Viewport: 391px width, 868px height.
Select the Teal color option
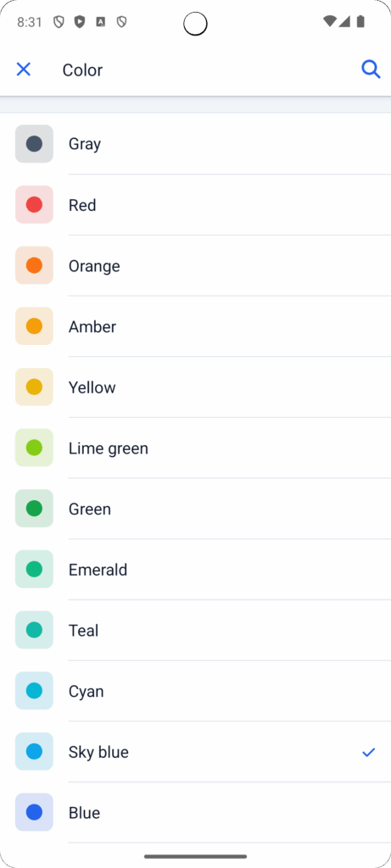[x=195, y=630]
